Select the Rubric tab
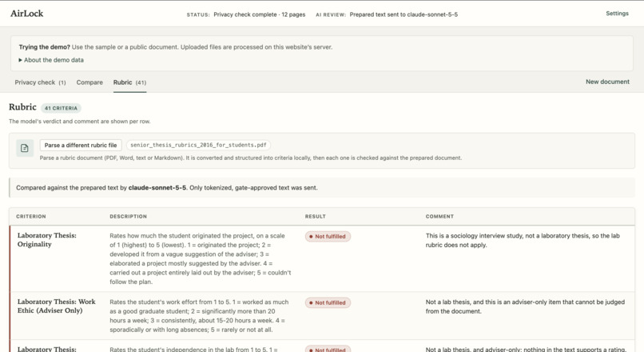Image resolution: width=644 pixels, height=352 pixels. click(x=129, y=82)
